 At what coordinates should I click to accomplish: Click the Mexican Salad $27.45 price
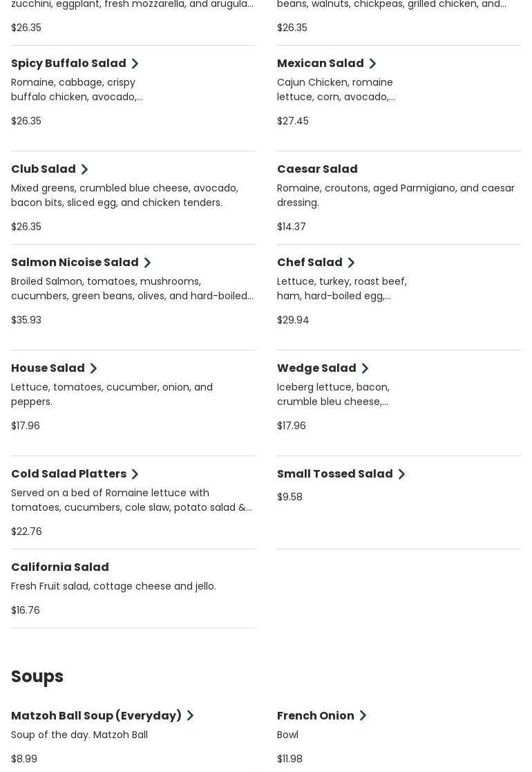293,121
